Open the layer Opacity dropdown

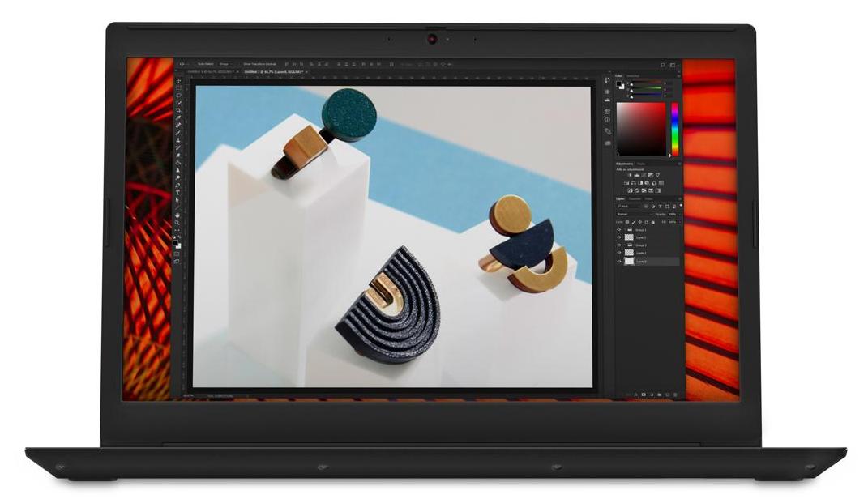point(674,214)
